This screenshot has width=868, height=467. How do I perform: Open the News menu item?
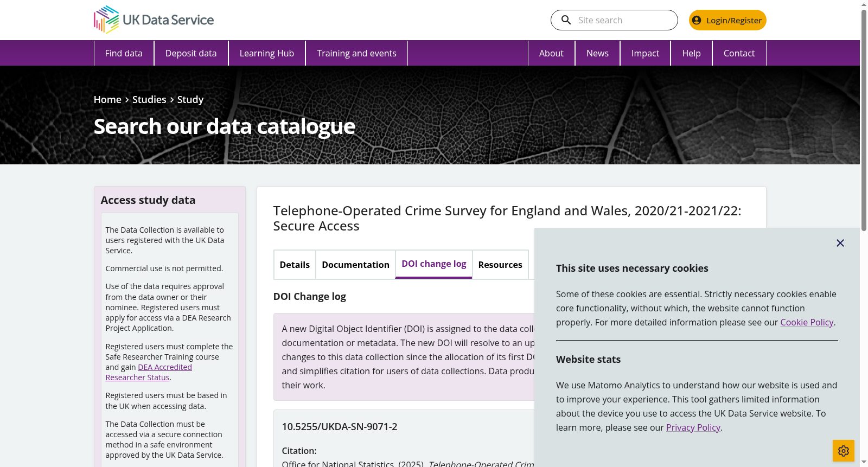[597, 53]
